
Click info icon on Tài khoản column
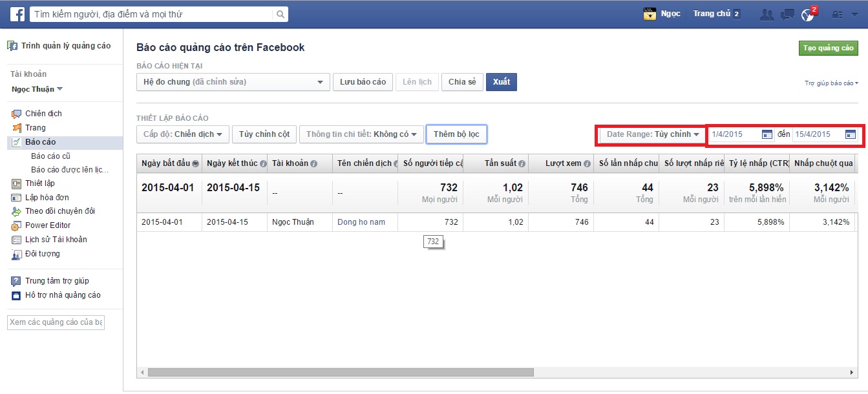click(x=313, y=164)
